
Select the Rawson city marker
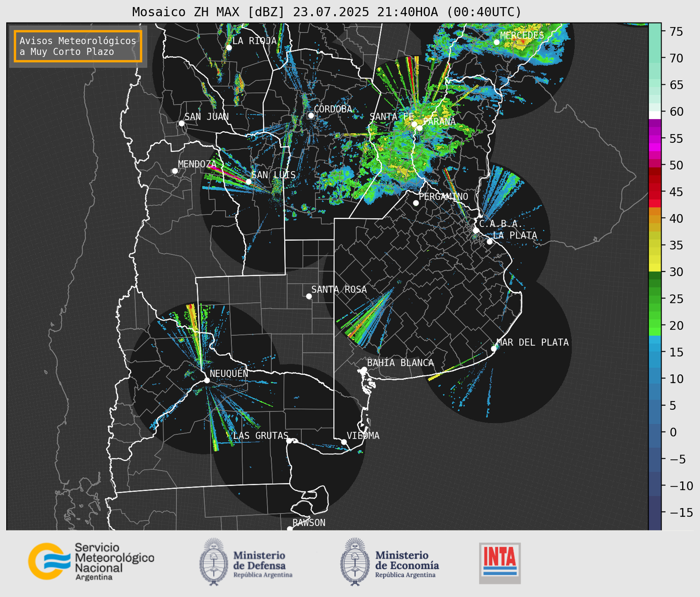coord(290,529)
